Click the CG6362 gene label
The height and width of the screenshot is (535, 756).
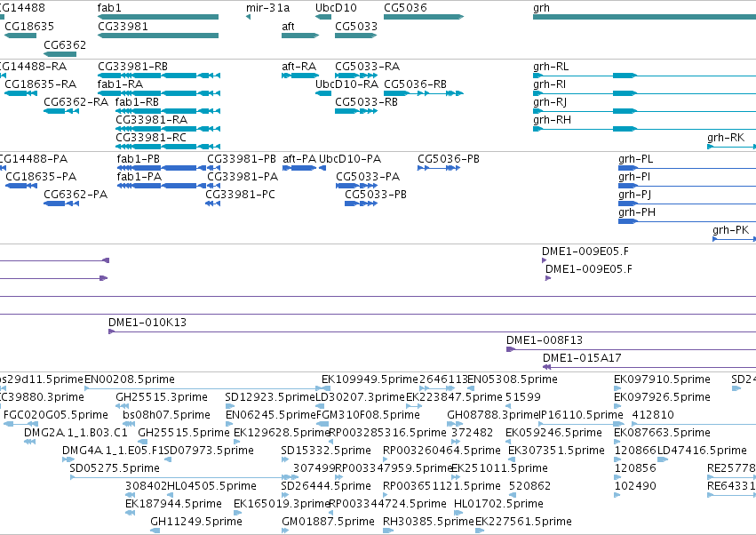(x=65, y=44)
